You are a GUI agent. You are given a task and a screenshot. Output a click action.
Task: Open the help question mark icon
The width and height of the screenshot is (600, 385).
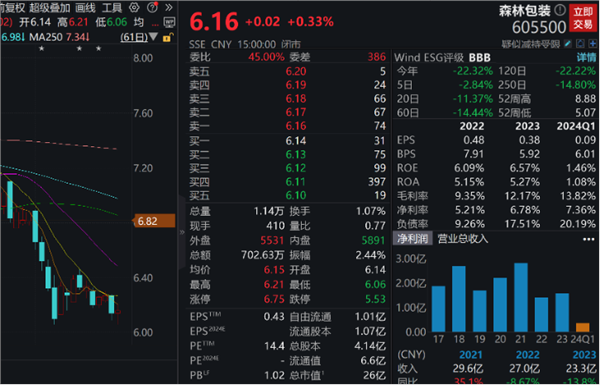click(x=152, y=7)
